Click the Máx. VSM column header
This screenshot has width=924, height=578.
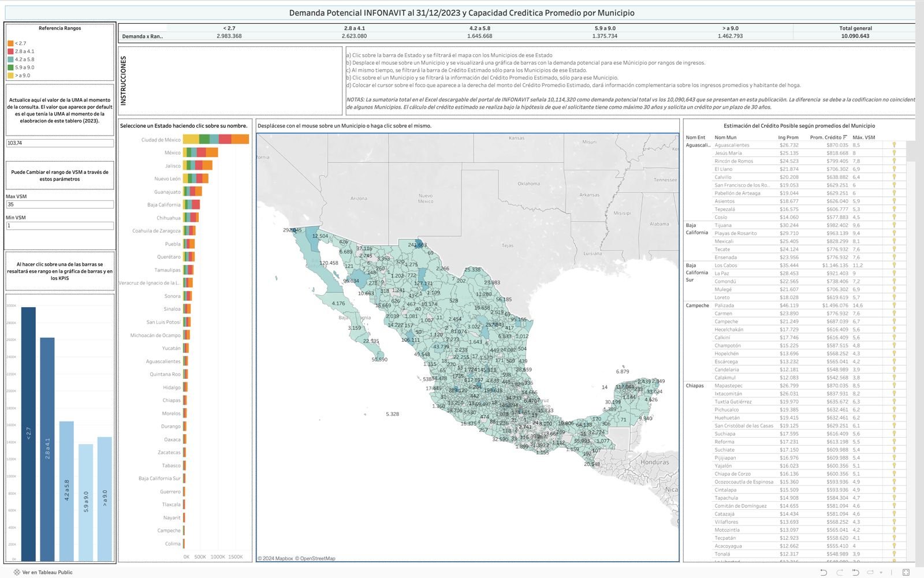[x=863, y=137]
